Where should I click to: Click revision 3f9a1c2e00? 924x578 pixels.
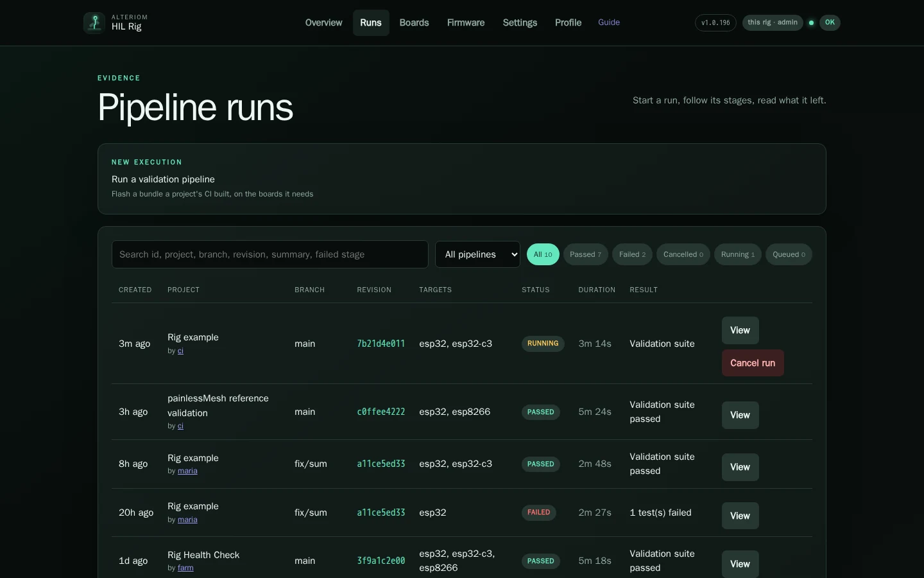(x=381, y=561)
